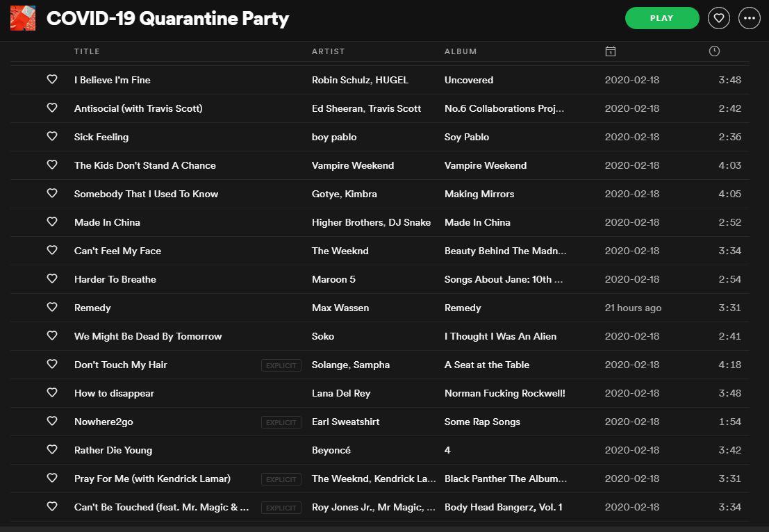The height and width of the screenshot is (532, 769).
Task: Open album Making Mirrors
Action: (x=479, y=194)
